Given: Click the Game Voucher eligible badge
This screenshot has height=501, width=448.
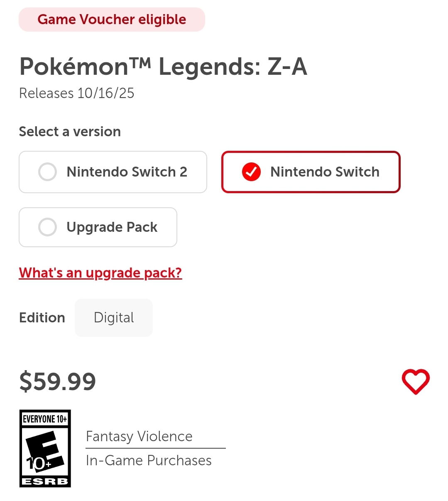Looking at the screenshot, I should (112, 20).
